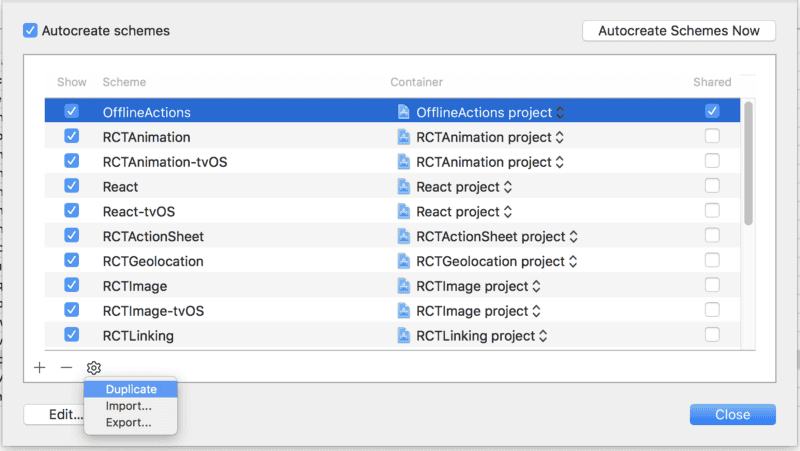Click the OfflineActions project file icon
The height and width of the screenshot is (451, 800).
click(x=404, y=112)
